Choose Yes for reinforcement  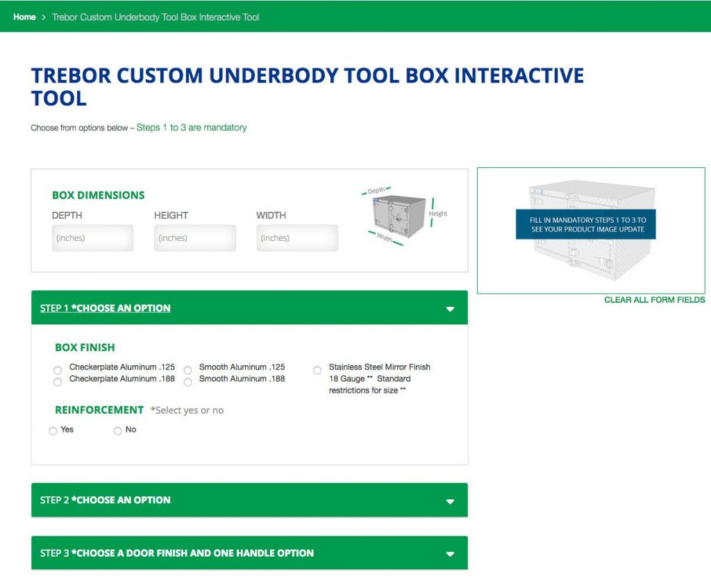(x=53, y=431)
